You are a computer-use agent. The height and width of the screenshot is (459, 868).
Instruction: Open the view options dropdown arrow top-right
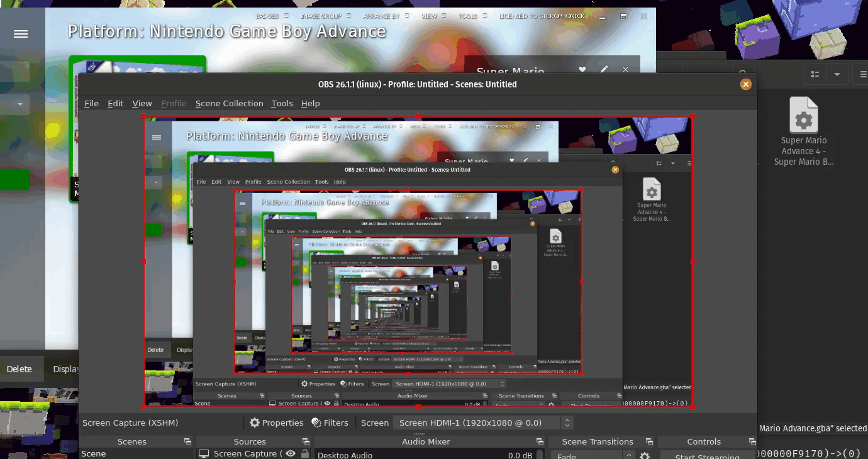click(837, 74)
